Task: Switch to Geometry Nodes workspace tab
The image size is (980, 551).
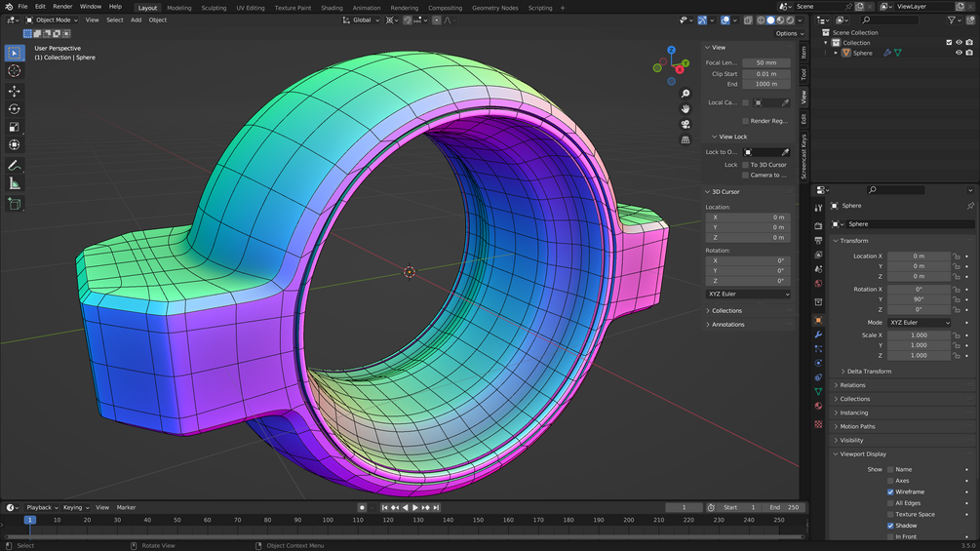Action: (x=495, y=8)
